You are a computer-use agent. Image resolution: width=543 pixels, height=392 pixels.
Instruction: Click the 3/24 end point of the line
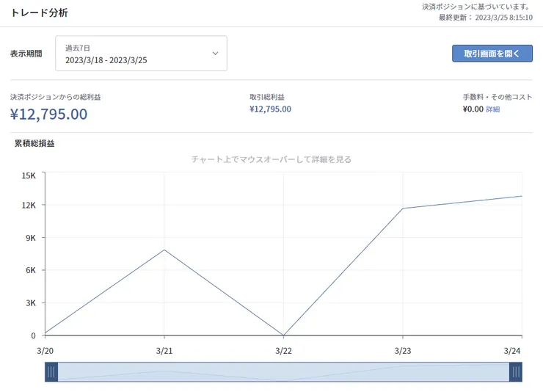click(522, 196)
